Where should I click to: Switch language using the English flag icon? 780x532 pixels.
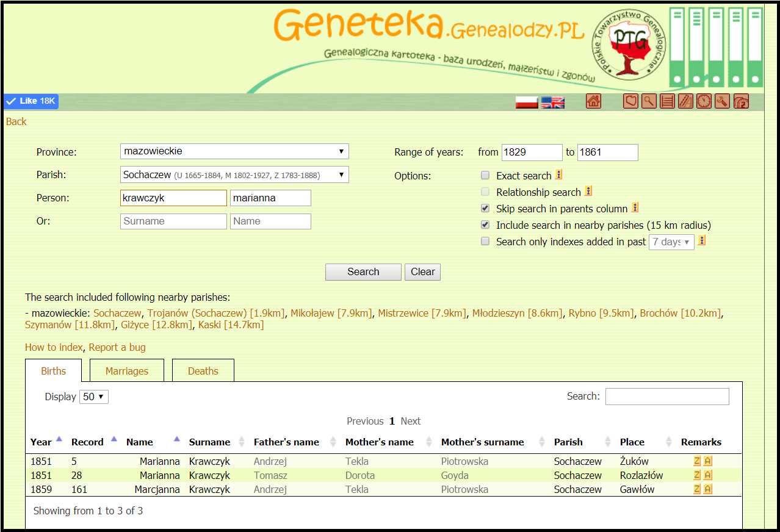coord(552,101)
